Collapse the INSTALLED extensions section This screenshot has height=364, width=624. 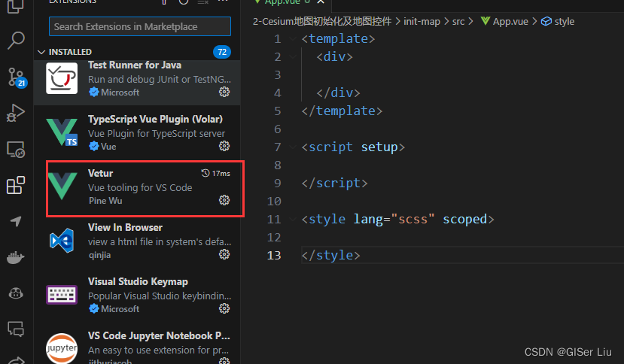(41, 52)
